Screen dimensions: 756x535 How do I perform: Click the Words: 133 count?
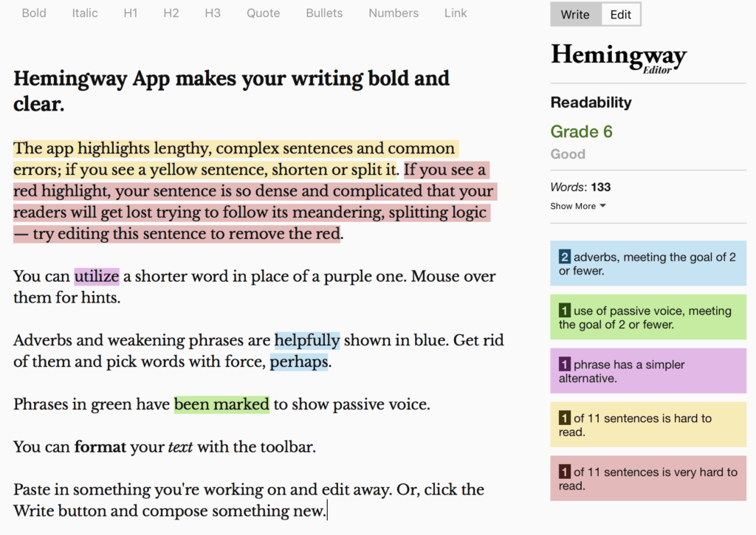pyautogui.click(x=580, y=187)
